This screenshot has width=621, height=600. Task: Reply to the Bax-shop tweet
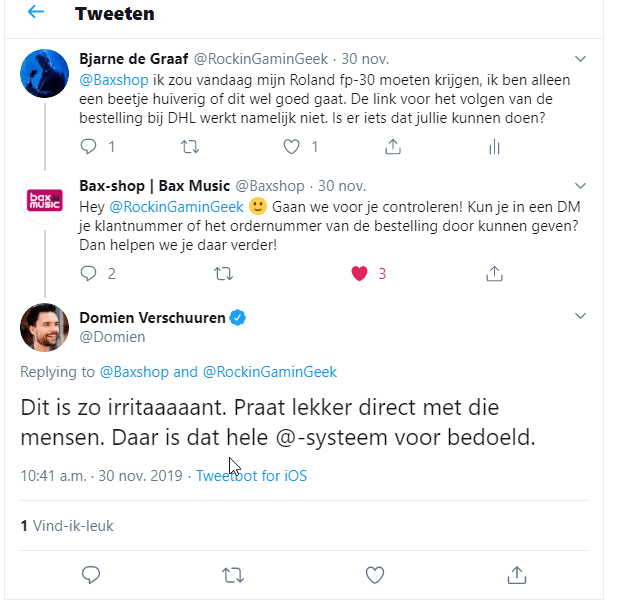[x=88, y=273]
